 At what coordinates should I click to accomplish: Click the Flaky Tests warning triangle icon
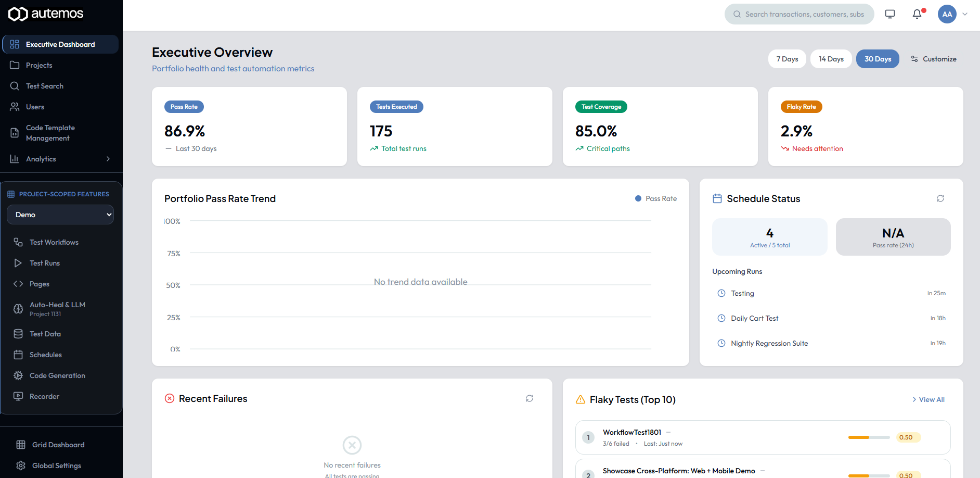(x=581, y=399)
